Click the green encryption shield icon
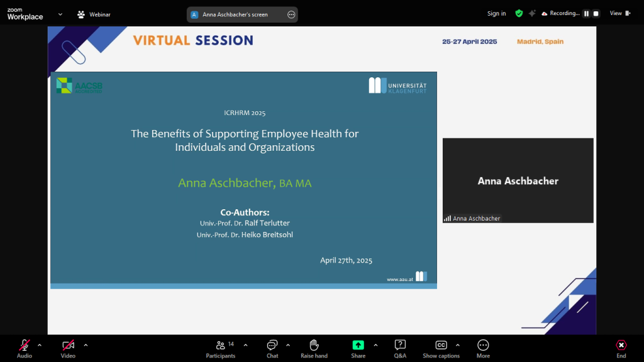The width and height of the screenshot is (644, 362). (519, 14)
